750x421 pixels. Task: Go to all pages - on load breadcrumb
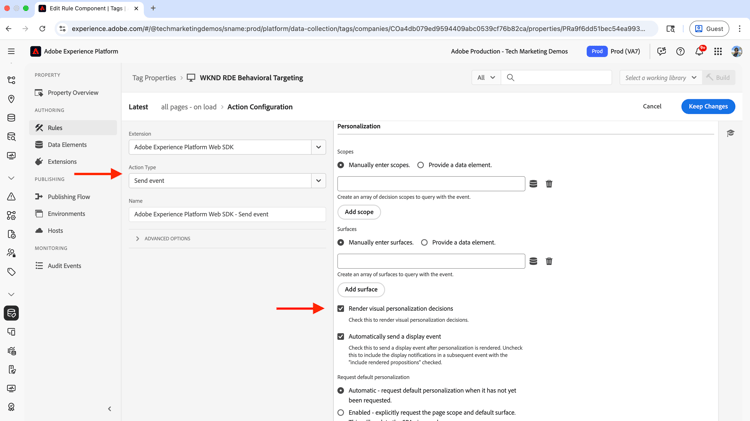point(188,107)
